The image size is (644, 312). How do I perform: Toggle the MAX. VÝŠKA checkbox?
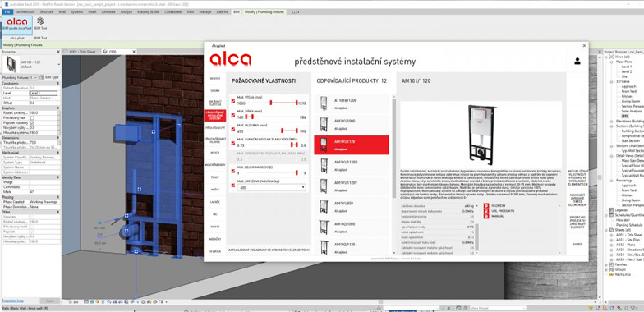coord(233,100)
